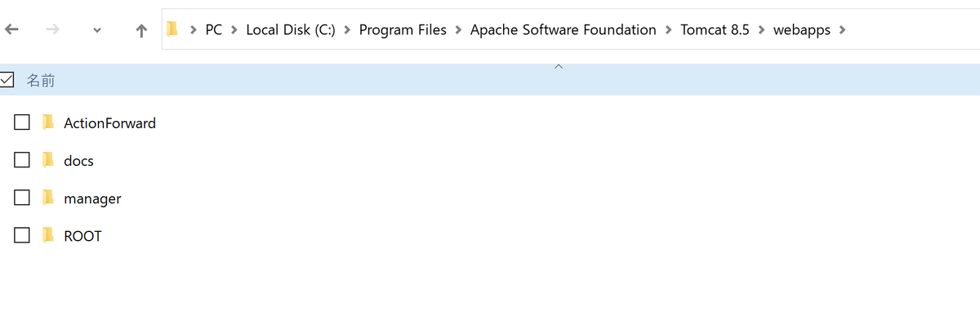Expand chevron after Apache Software Foundation
The image size is (980, 325).
tap(669, 30)
